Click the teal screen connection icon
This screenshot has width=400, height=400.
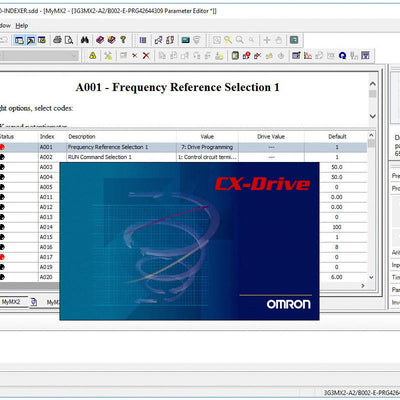pos(185,40)
